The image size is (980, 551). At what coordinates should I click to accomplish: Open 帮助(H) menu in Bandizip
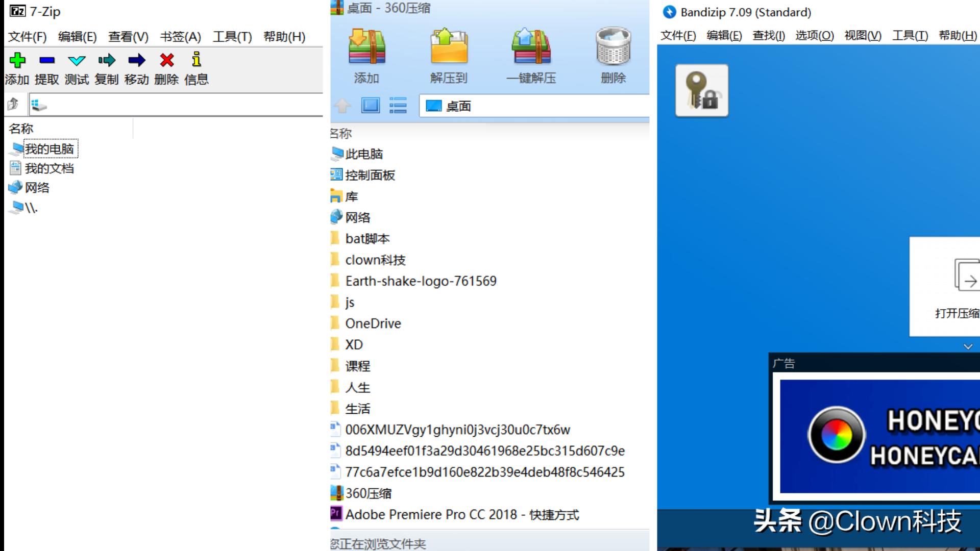[958, 35]
